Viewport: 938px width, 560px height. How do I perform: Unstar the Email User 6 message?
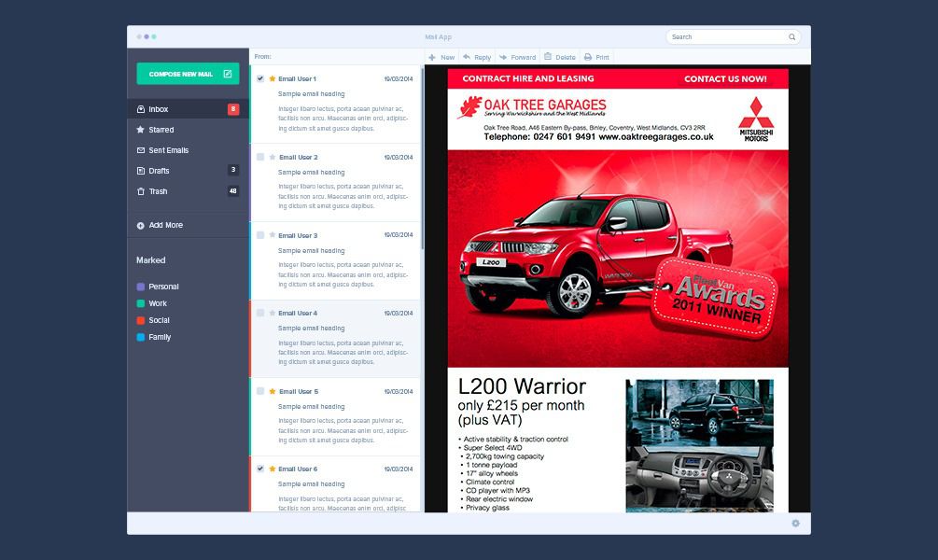[273, 469]
